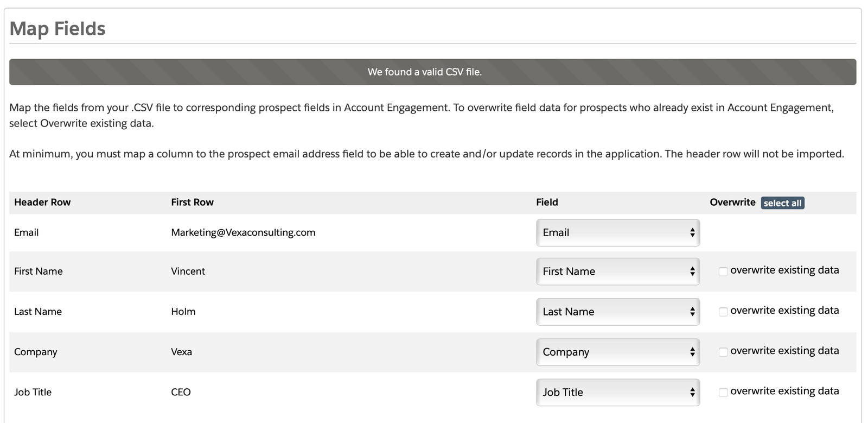Image resolution: width=868 pixels, height=423 pixels.
Task: Click the Vexa value in first row column
Action: click(181, 352)
